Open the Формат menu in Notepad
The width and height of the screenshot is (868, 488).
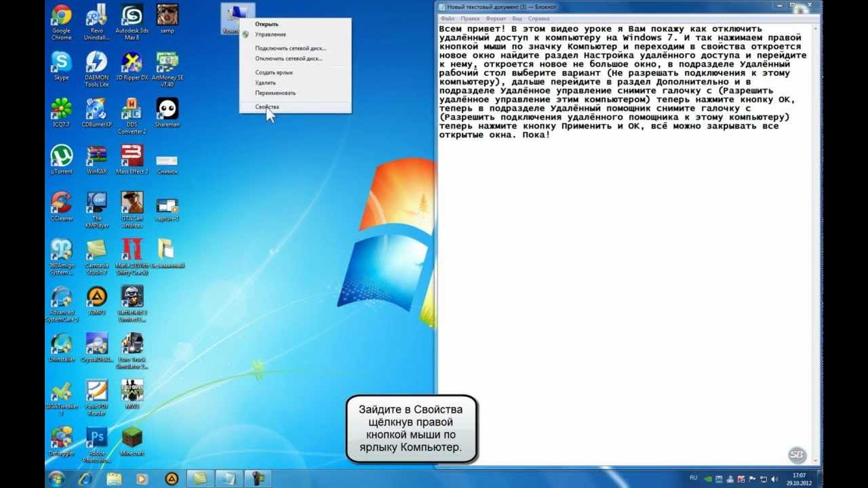(x=496, y=19)
